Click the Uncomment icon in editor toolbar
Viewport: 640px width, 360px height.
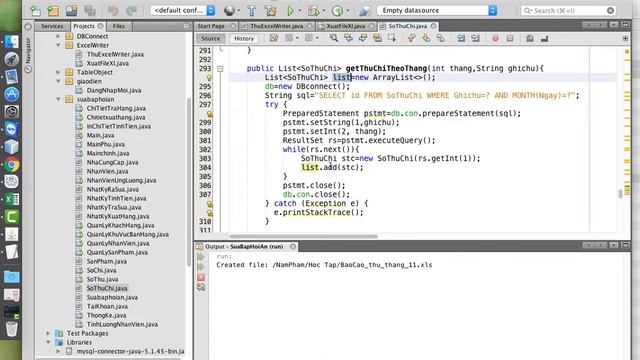(x=544, y=38)
